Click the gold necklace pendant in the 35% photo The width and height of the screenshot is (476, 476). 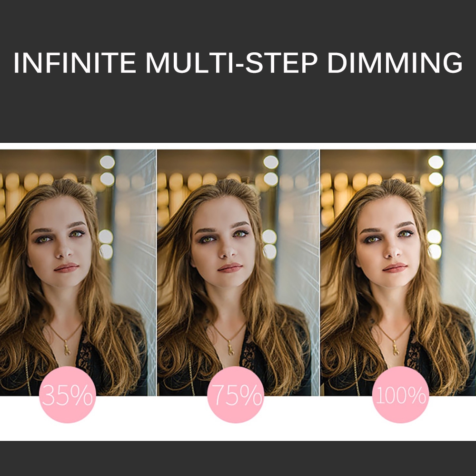pos(67,347)
